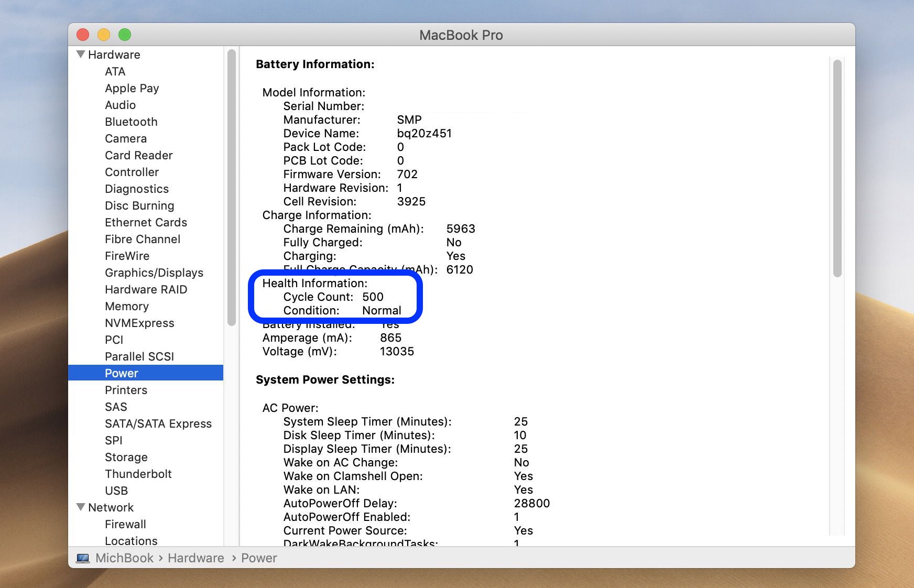Open the Apple Pay section
The width and height of the screenshot is (914, 588).
click(132, 88)
